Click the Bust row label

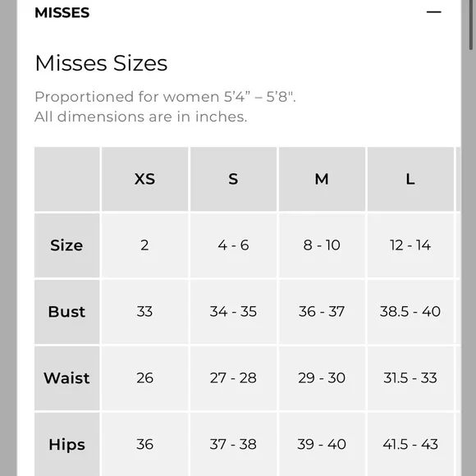click(x=66, y=312)
